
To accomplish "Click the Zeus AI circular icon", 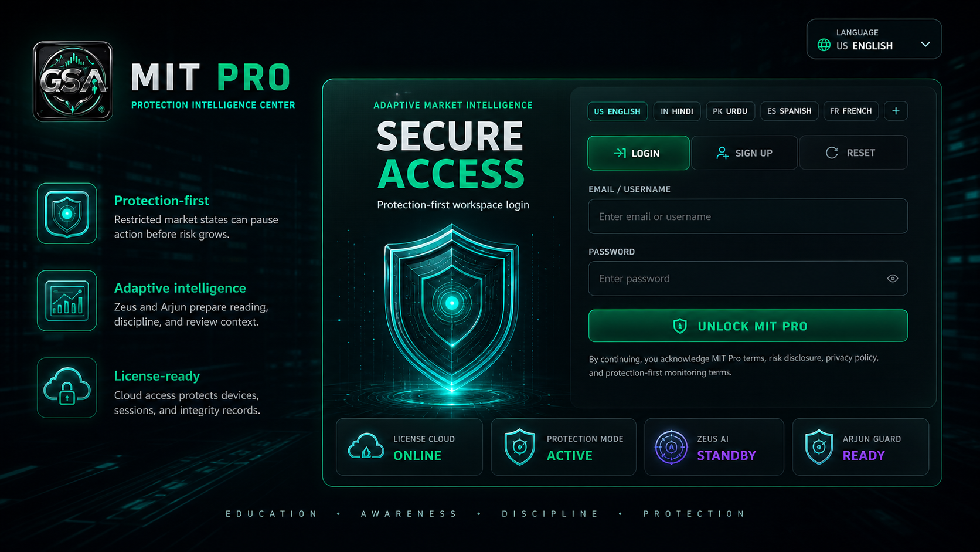I will coord(671,447).
